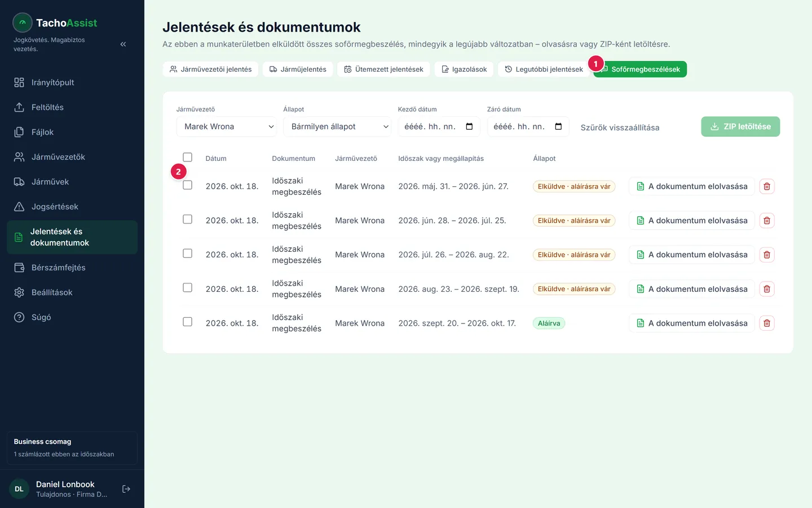
Task: Open the Járművezető dropdown showing Marek Wrona
Action: [x=227, y=126]
